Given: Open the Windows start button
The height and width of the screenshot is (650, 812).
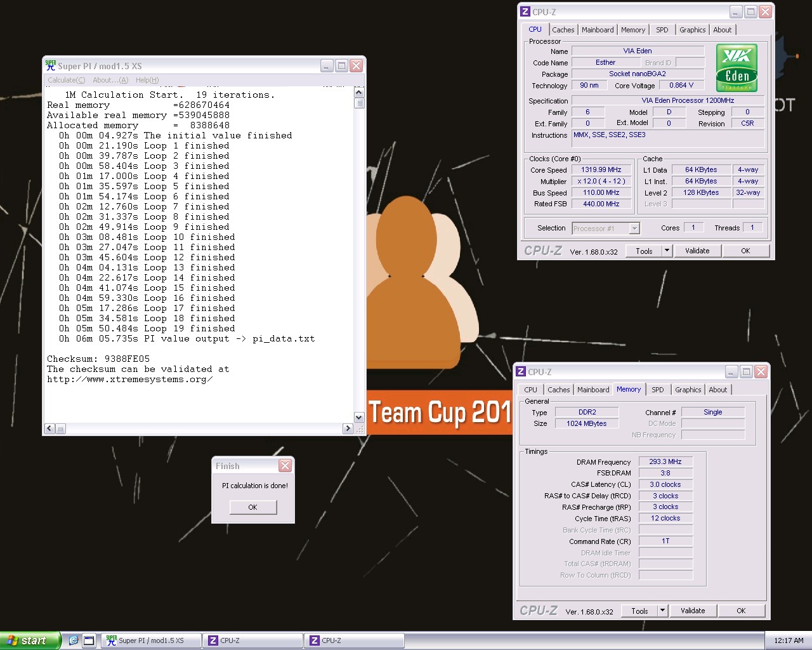Looking at the screenshot, I should [30, 640].
